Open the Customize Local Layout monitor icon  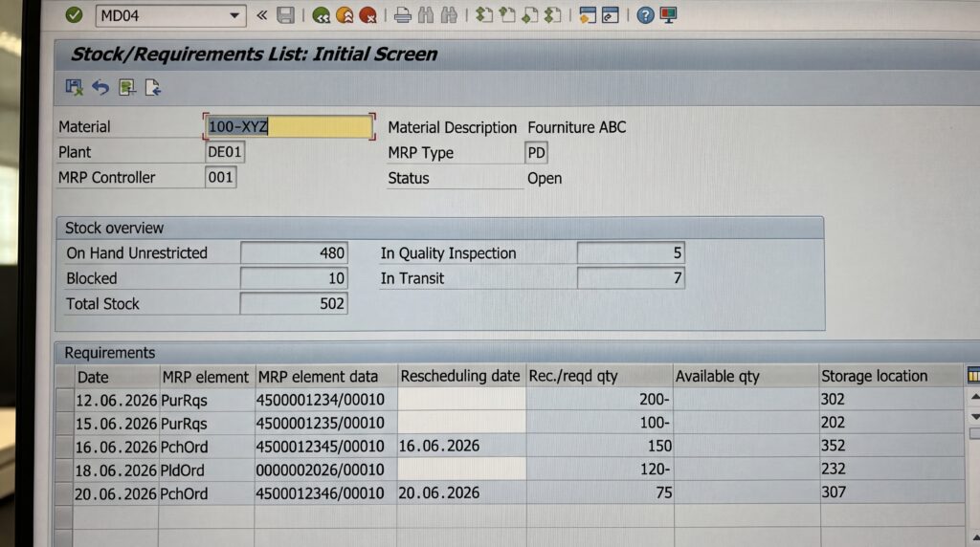[x=668, y=15]
